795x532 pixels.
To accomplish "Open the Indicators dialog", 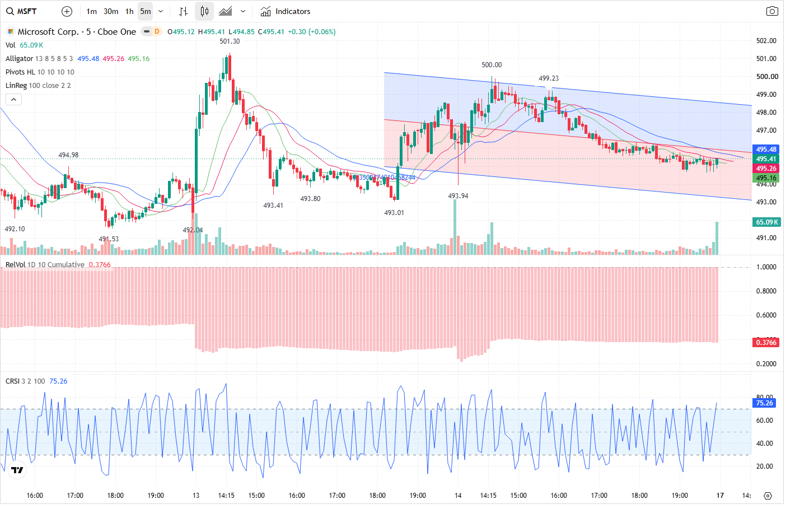I will tap(286, 11).
